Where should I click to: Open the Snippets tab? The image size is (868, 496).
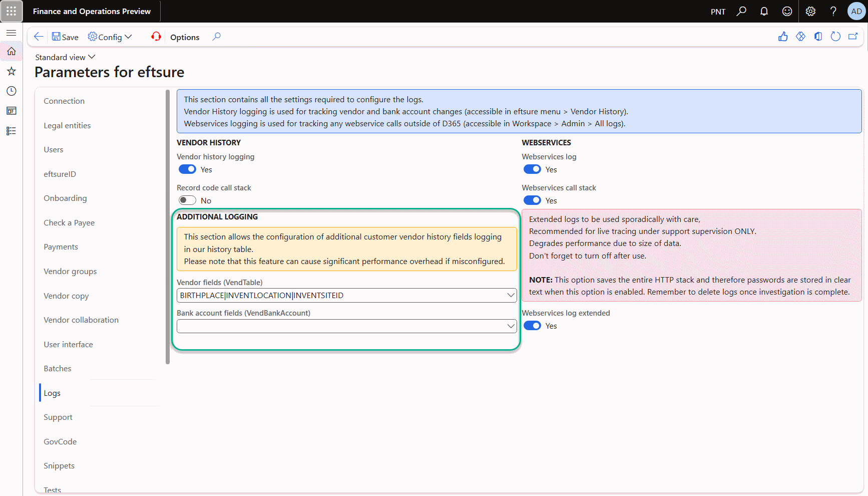click(59, 466)
